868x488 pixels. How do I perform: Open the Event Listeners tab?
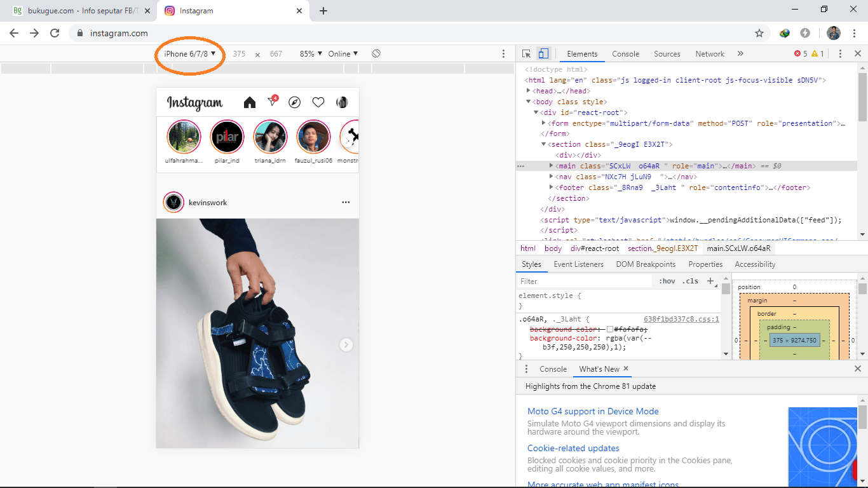click(578, 264)
